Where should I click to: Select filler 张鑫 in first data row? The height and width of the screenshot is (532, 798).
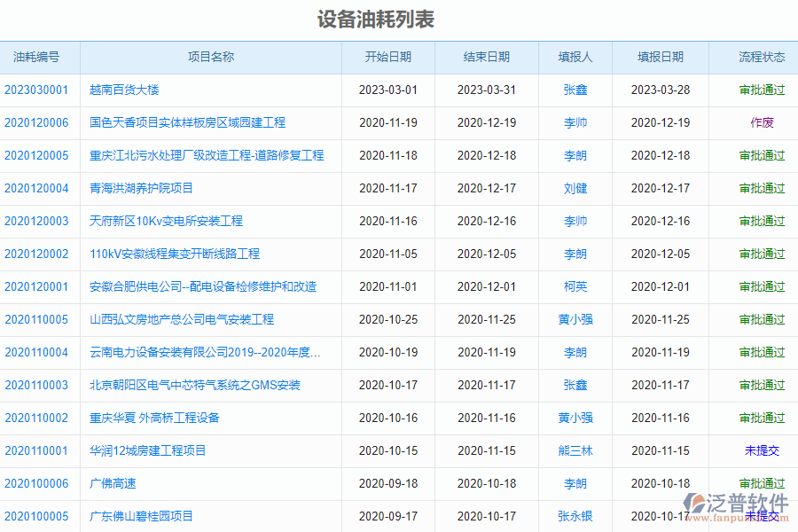575,90
